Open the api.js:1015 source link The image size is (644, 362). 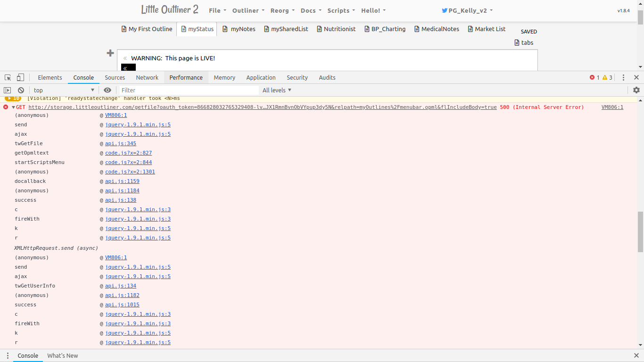tap(122, 304)
